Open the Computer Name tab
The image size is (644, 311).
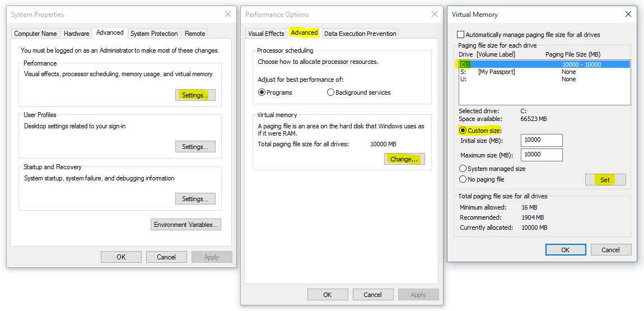click(35, 34)
